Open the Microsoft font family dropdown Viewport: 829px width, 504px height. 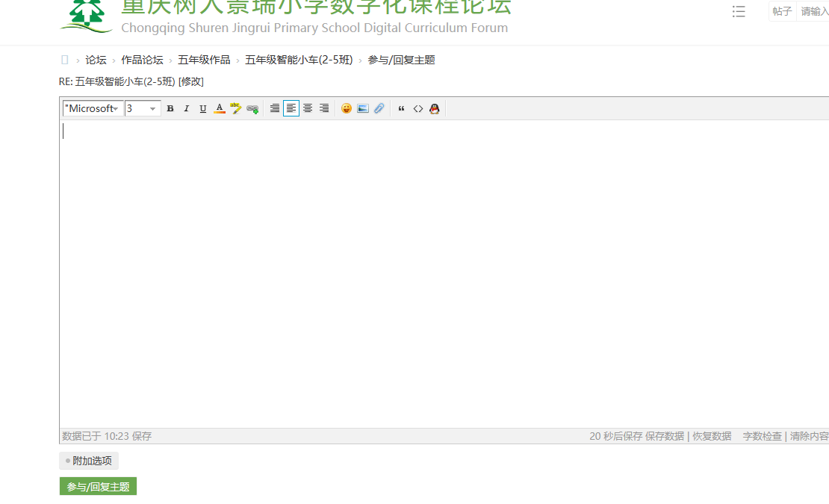coord(93,108)
